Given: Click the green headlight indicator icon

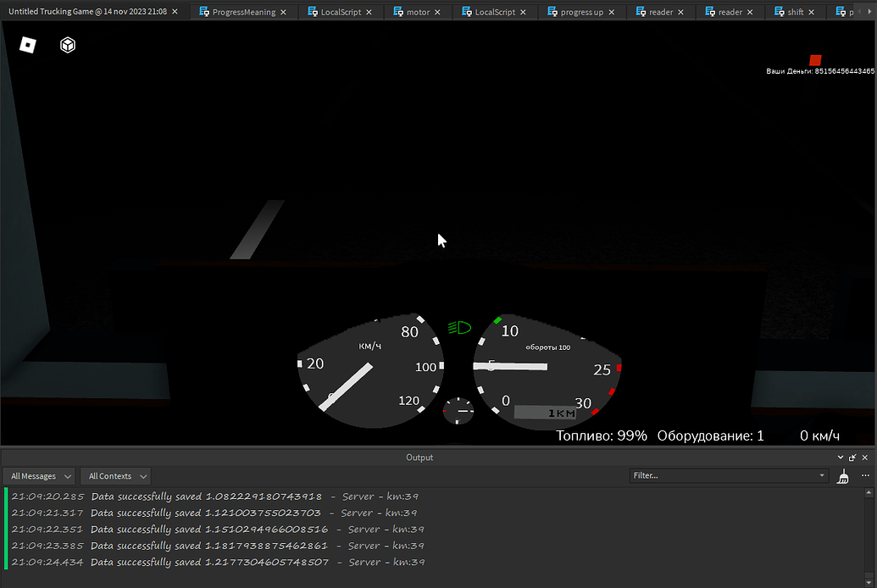Looking at the screenshot, I should [x=459, y=328].
